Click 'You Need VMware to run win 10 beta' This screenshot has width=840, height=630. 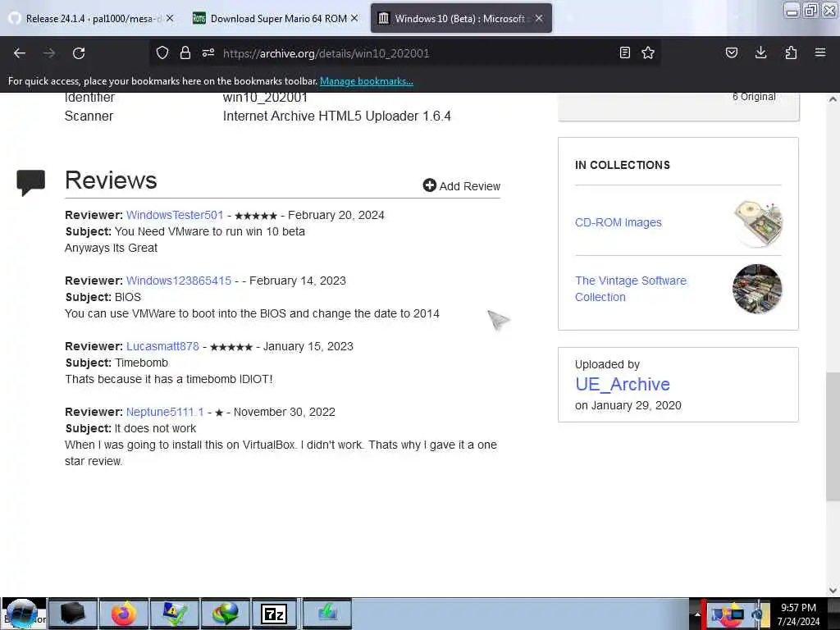coord(210,231)
